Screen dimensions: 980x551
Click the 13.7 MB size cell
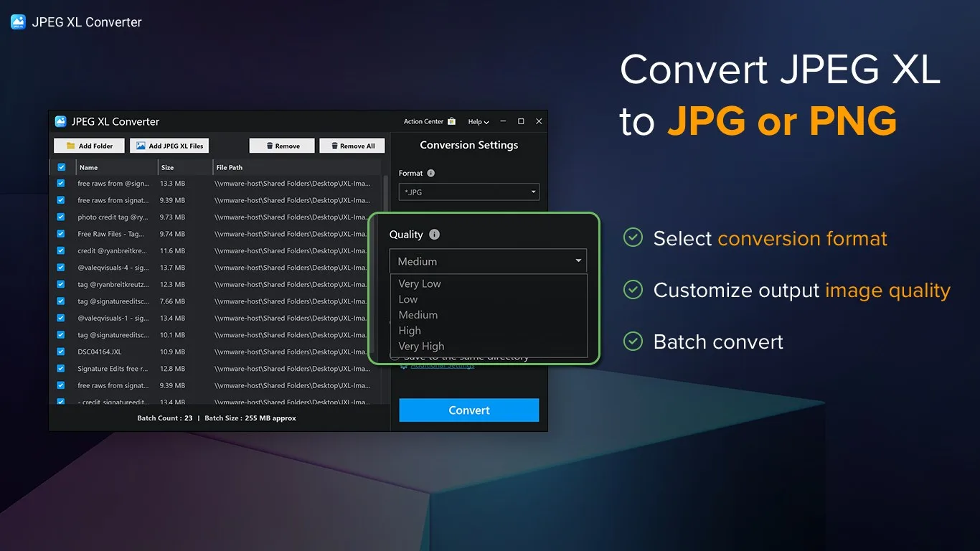click(x=172, y=268)
